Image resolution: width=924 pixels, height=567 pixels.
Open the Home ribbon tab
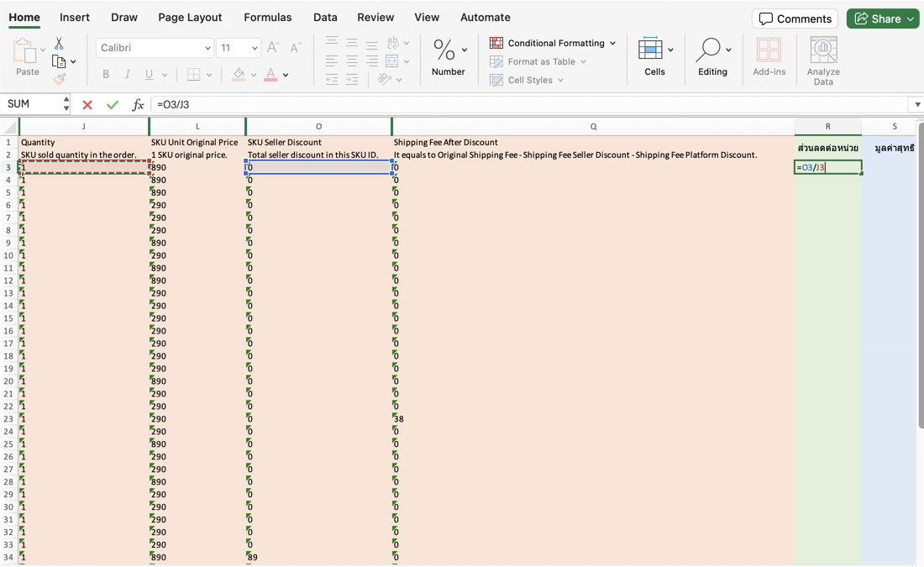[x=24, y=18]
